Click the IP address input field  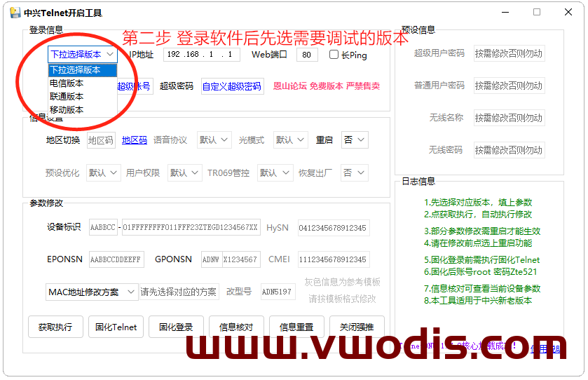click(x=202, y=55)
